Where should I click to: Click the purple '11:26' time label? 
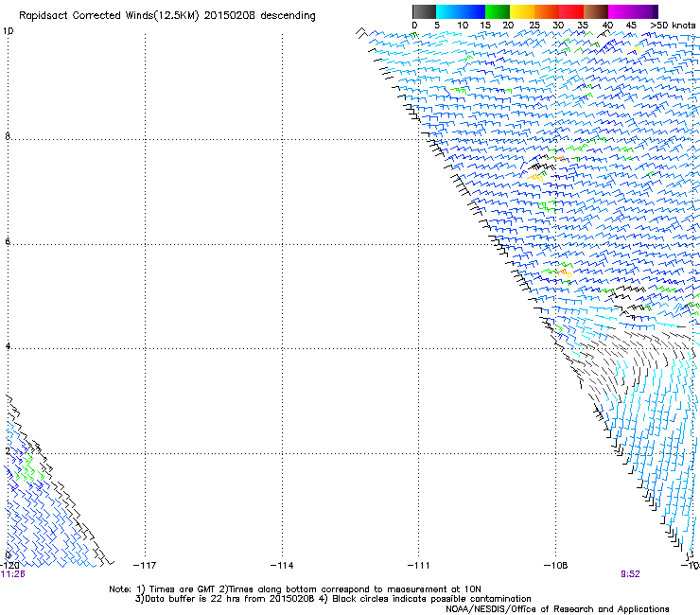pos(13,574)
